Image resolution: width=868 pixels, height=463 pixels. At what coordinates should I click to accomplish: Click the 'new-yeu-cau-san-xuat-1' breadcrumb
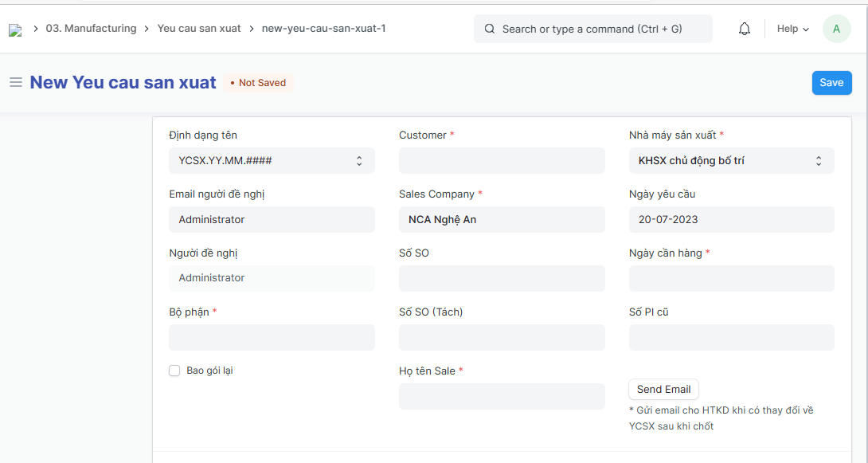323,29
